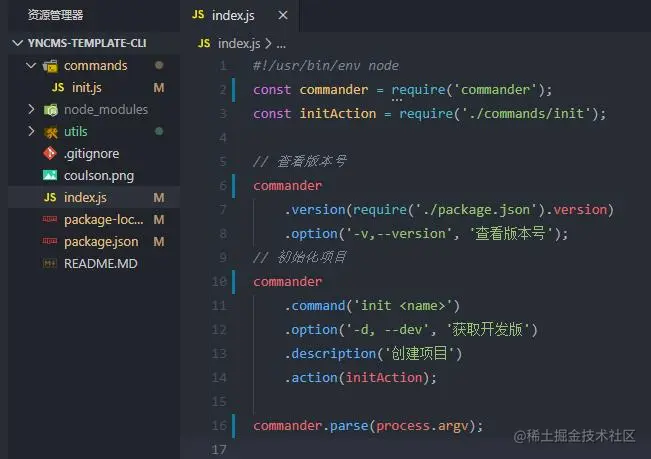
Task: Click the image icon beside coulson.png
Action: pyautogui.click(x=50, y=176)
